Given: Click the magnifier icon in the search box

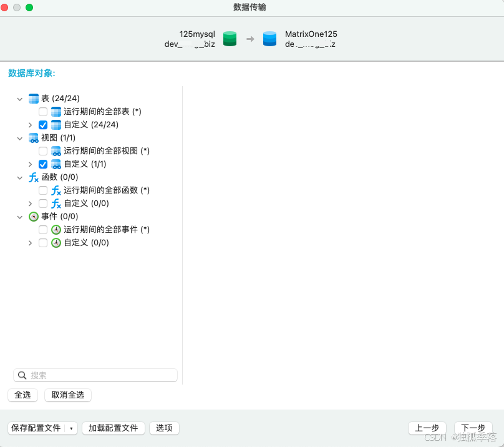Looking at the screenshot, I should (23, 375).
